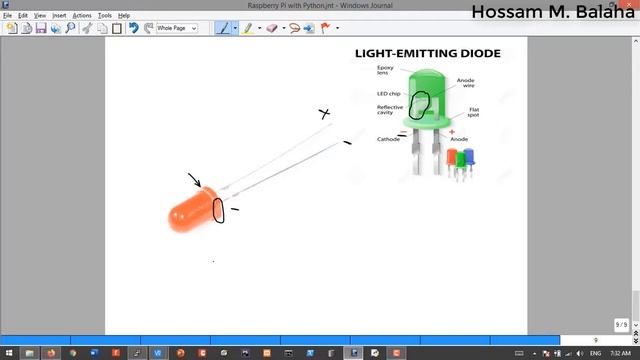Undo the last stroke with blue arrow
Screen dimensions: 640x360
[133, 28]
